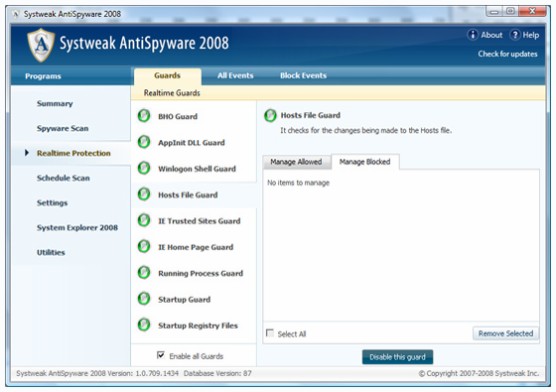The height and width of the screenshot is (392, 556).
Task: Click the AppInit DLL Guard status icon
Action: point(144,142)
